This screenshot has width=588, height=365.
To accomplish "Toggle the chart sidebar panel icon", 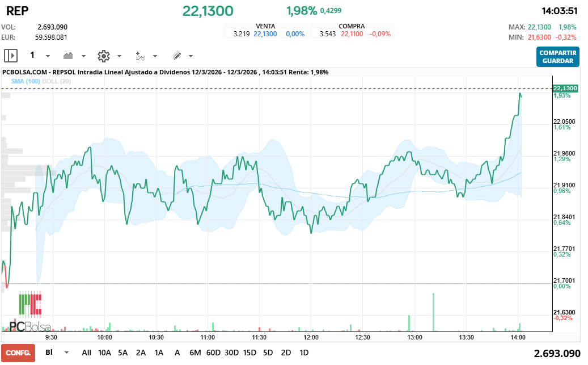I will (x=11, y=55).
